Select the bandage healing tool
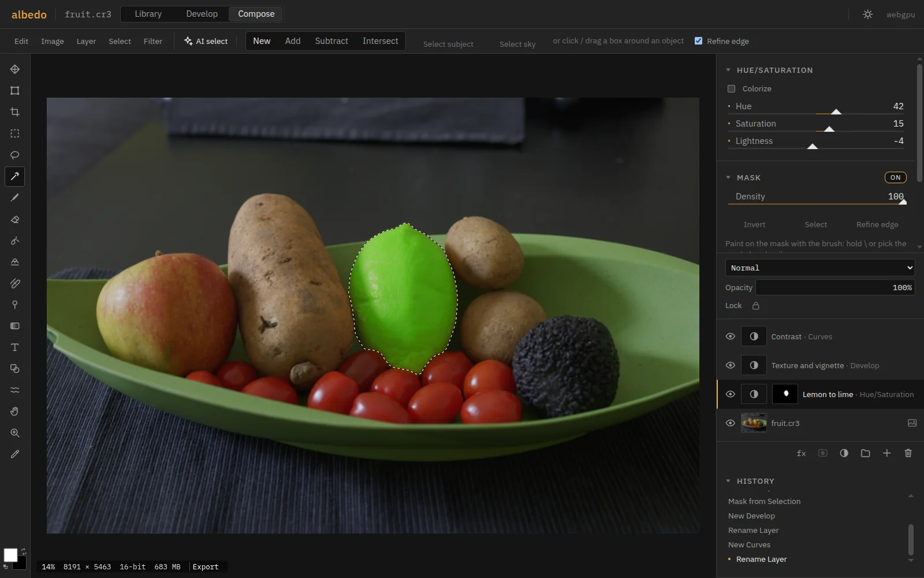The width and height of the screenshot is (924, 578). tap(15, 283)
